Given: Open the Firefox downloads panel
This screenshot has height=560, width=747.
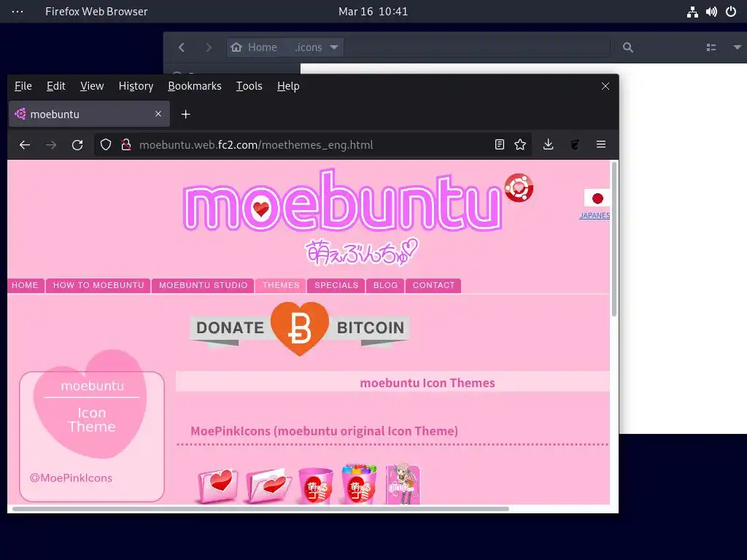Looking at the screenshot, I should (549, 144).
